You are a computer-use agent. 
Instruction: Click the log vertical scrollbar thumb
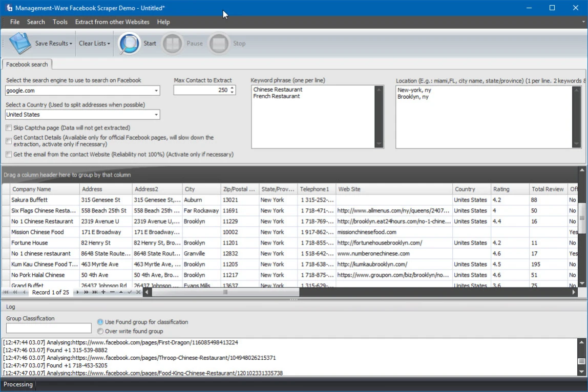(x=582, y=361)
